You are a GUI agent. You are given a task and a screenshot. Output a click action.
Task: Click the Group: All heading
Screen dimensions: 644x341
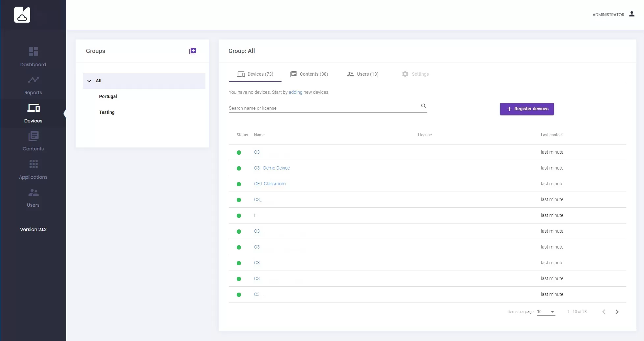(242, 51)
